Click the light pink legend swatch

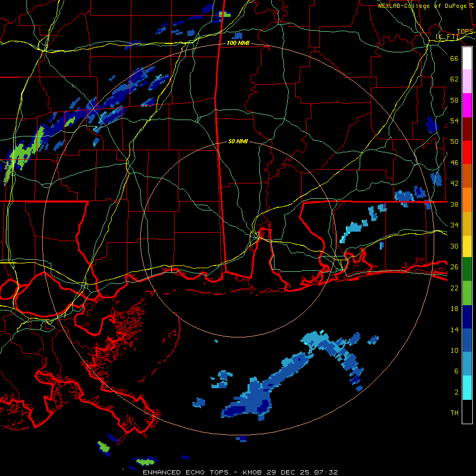click(467, 81)
